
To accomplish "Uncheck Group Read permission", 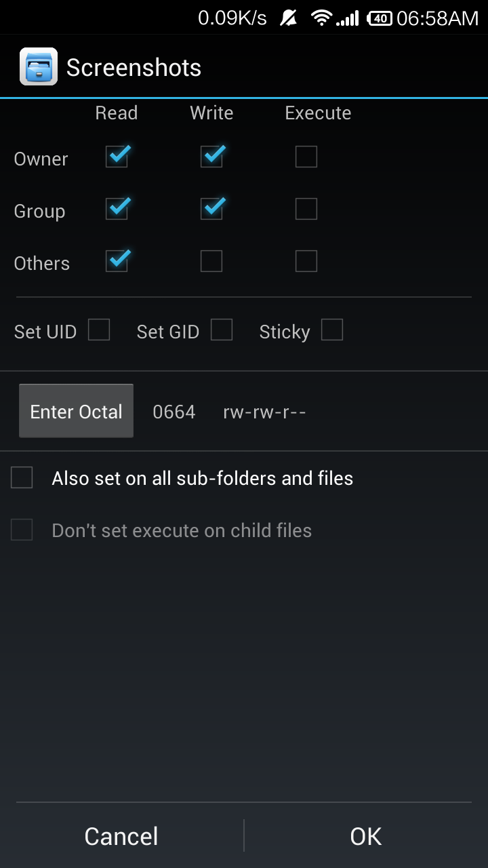I will 117,209.
